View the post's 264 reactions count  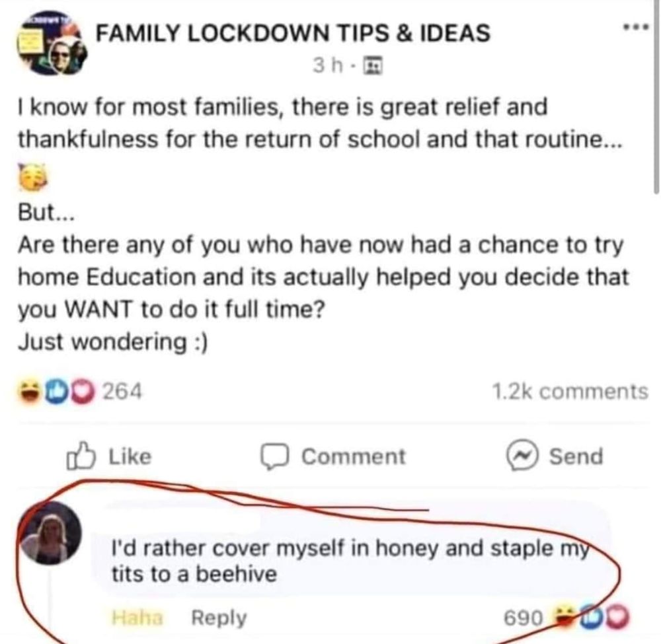click(123, 391)
